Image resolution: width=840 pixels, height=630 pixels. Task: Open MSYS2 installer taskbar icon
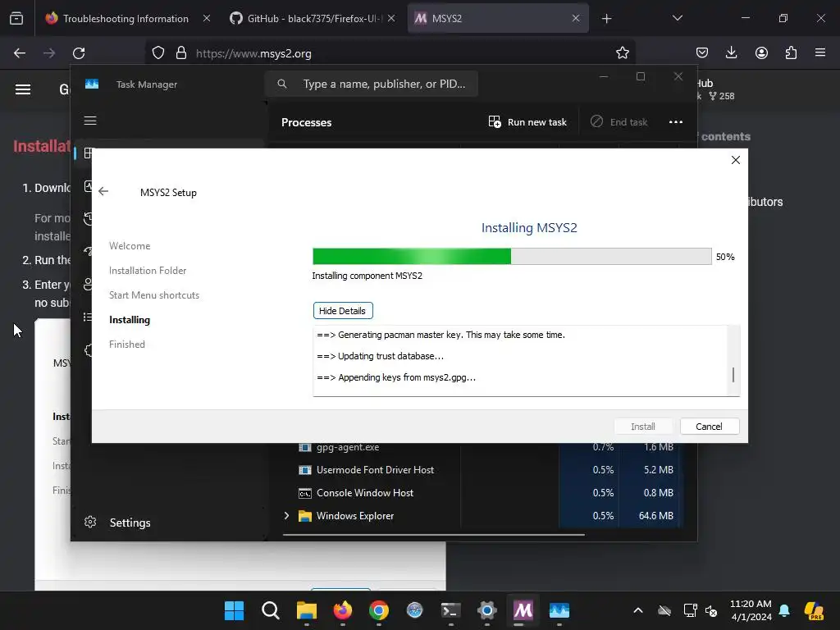click(x=523, y=610)
